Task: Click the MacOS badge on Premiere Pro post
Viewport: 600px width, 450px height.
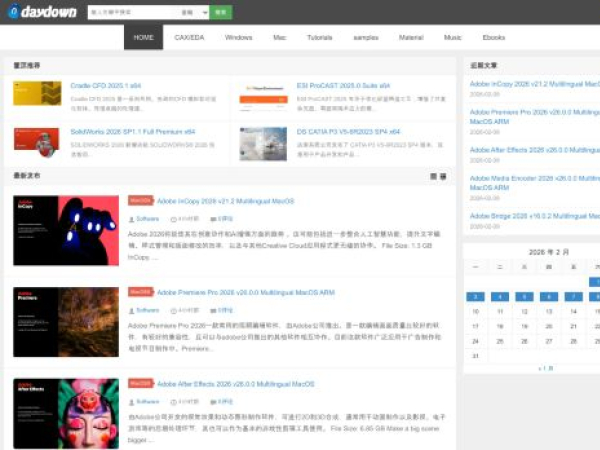Action: tap(140, 293)
